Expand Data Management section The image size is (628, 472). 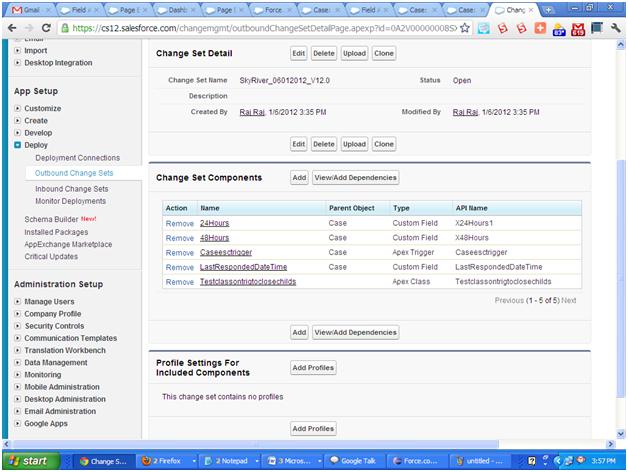[17, 362]
